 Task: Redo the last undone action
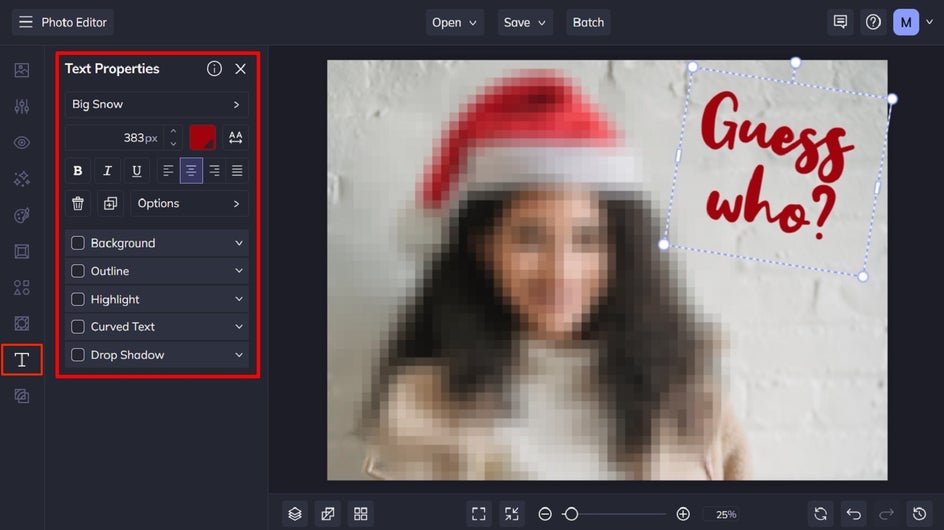pyautogui.click(x=886, y=514)
